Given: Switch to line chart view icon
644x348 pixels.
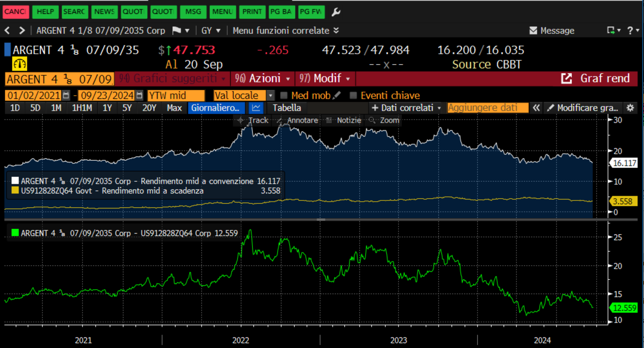Looking at the screenshot, I should (256, 108).
